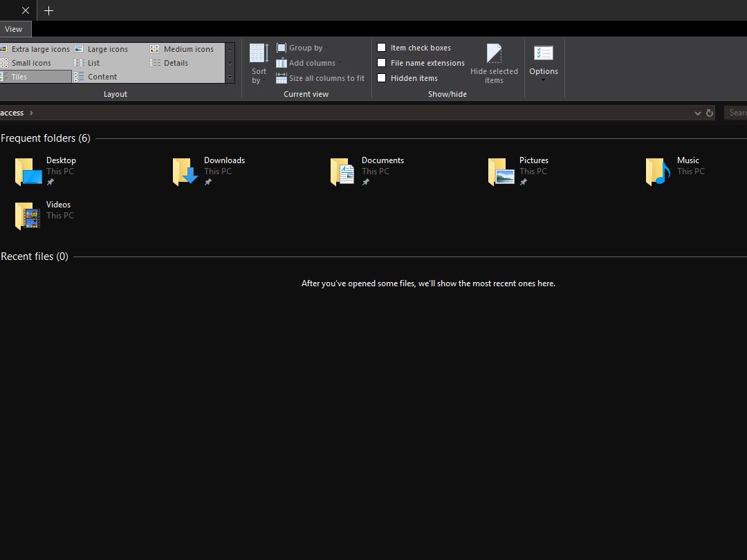Click the Large icons layout icon

pos(79,49)
